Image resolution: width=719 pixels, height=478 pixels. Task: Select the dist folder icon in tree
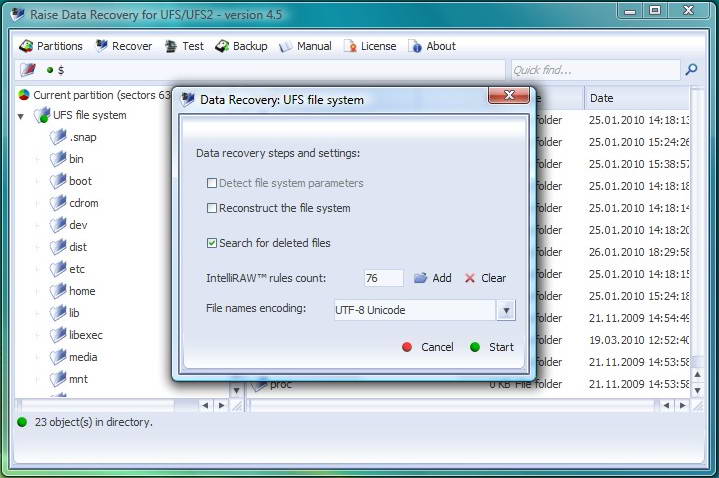pyautogui.click(x=58, y=247)
